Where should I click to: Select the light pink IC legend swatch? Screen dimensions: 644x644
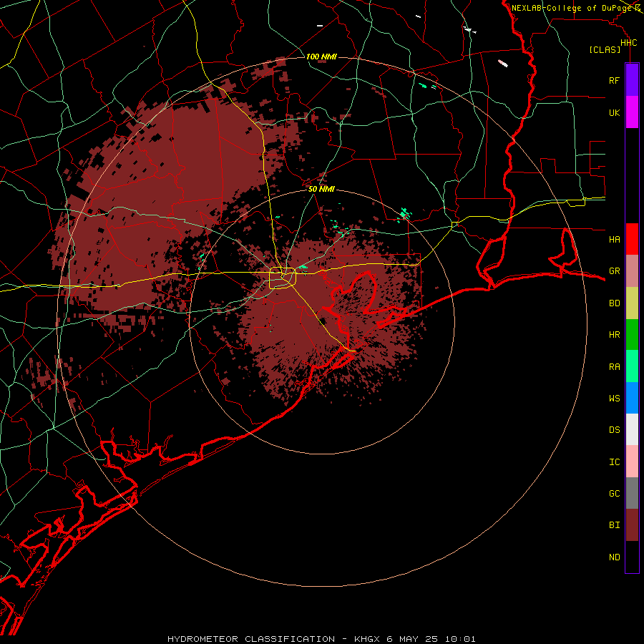[632, 462]
